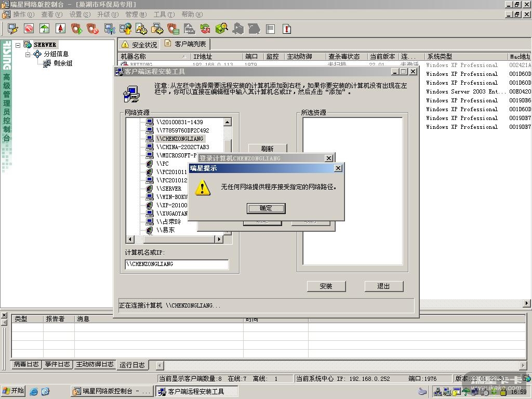Switch to the 安全状况 tab
Image resolution: width=532 pixels, height=399 pixels.
tap(139, 45)
